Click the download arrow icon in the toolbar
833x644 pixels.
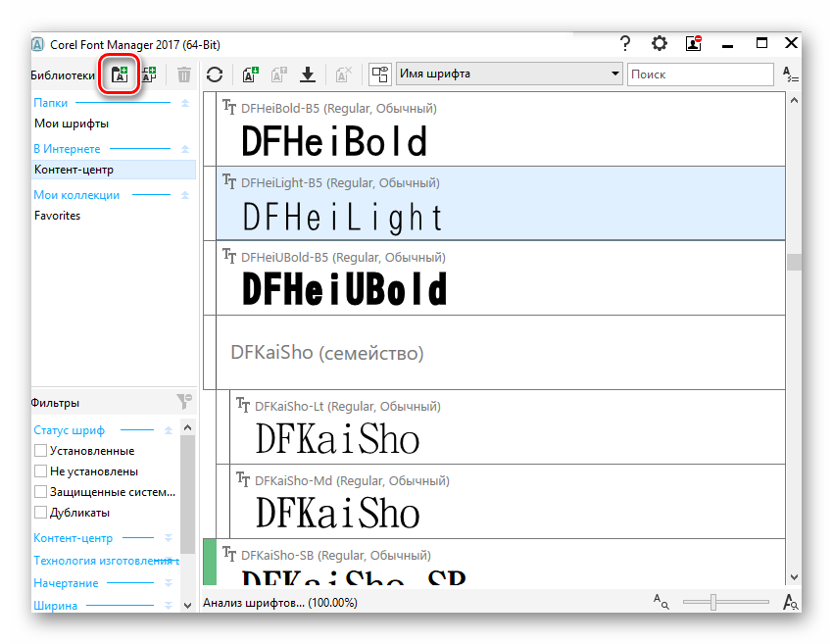(308, 74)
